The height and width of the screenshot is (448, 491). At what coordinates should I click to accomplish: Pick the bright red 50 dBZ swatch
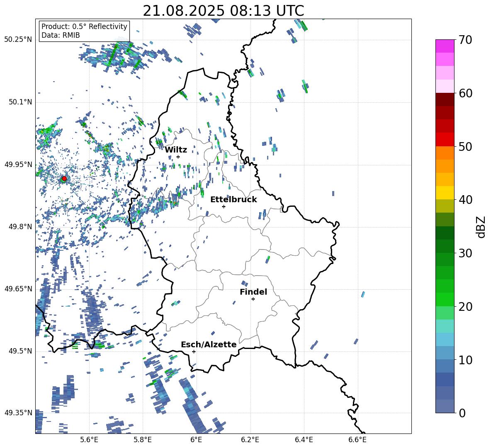pyautogui.click(x=445, y=140)
